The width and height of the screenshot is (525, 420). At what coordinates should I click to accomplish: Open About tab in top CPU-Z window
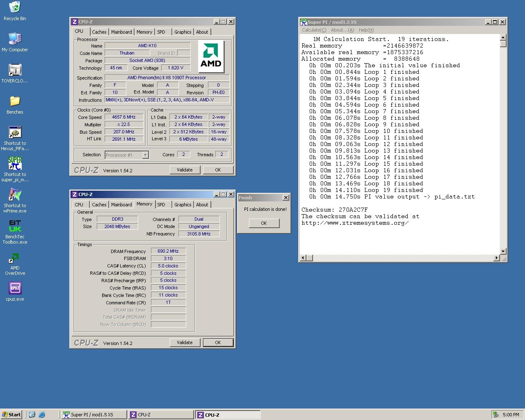tap(202, 32)
